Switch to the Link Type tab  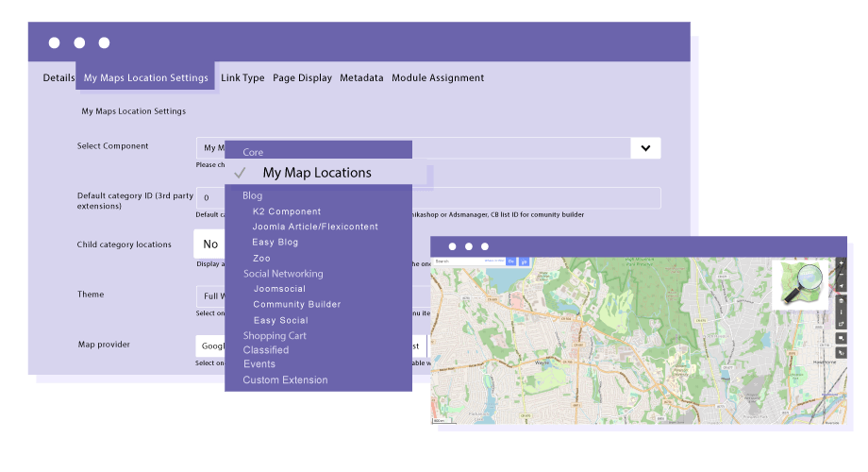[242, 77]
